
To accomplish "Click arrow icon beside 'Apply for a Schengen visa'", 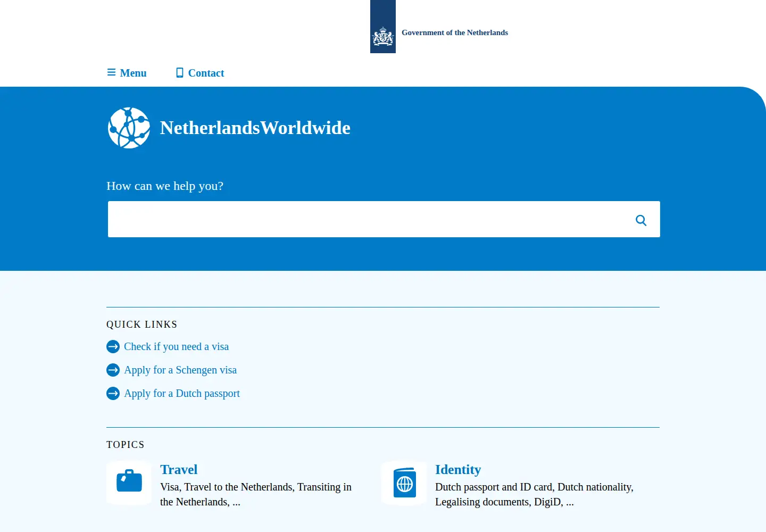I will point(113,370).
